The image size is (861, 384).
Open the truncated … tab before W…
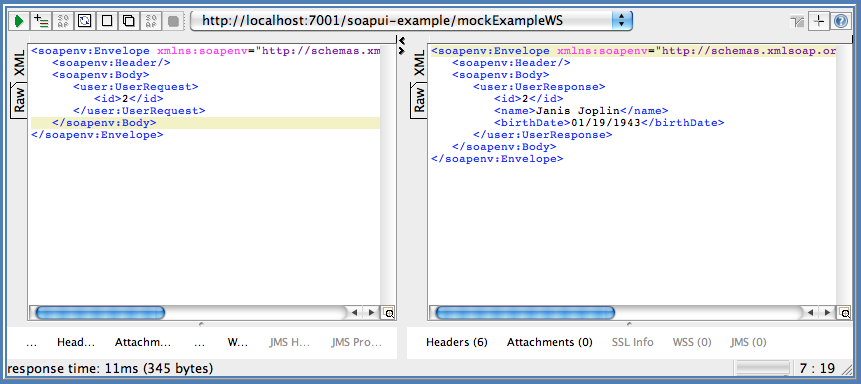[199, 344]
